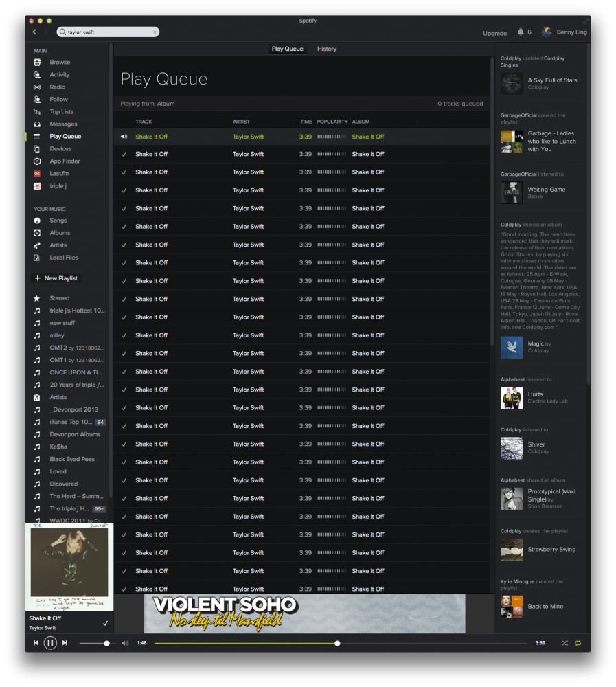Open the Black Eyed Peas playlist
This screenshot has width=616, height=687.
(72, 459)
